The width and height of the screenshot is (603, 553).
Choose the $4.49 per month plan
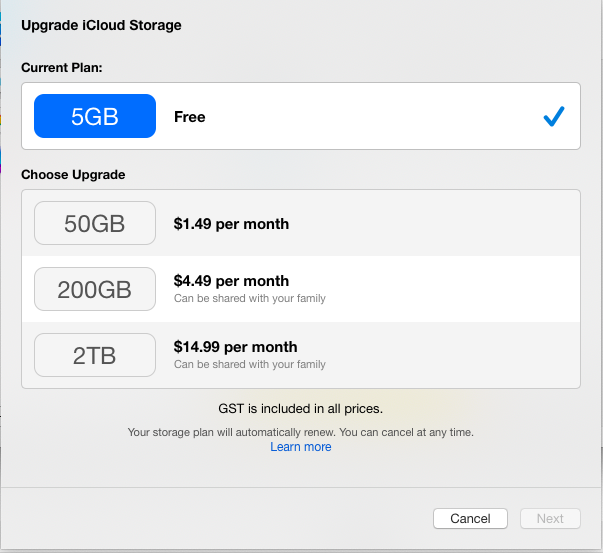231,281
